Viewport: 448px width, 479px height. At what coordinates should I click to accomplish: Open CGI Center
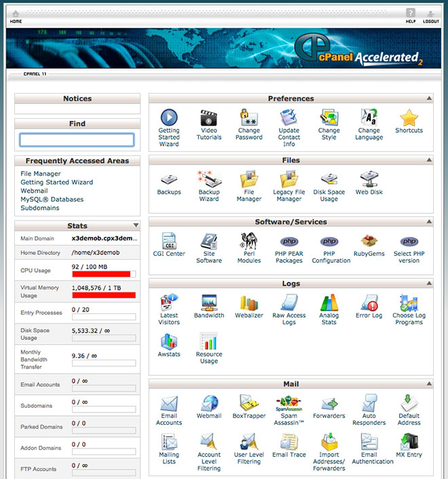click(x=169, y=241)
